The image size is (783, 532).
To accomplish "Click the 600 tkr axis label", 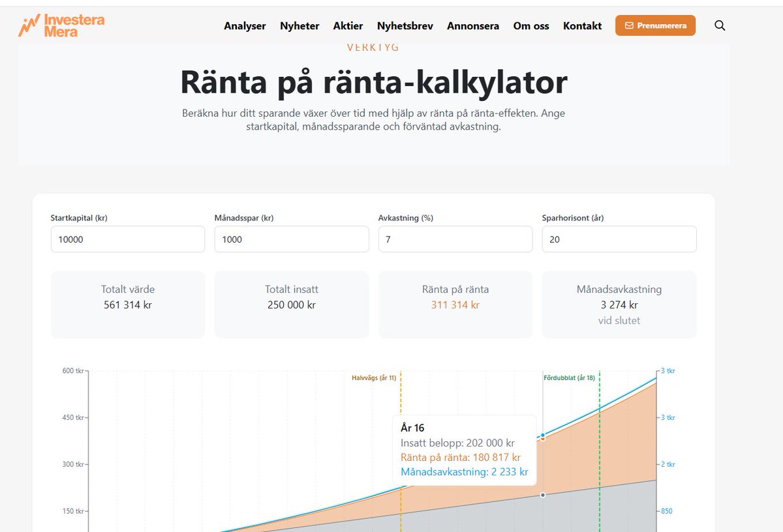I will [73, 371].
